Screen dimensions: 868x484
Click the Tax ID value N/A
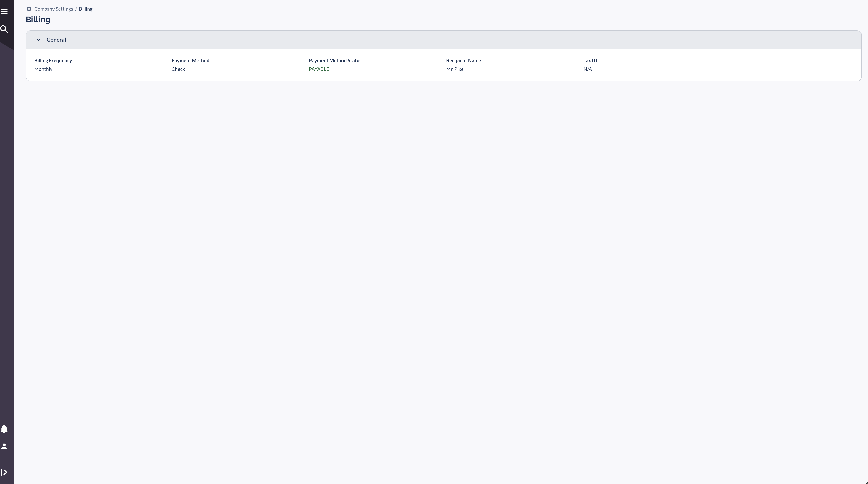(588, 69)
